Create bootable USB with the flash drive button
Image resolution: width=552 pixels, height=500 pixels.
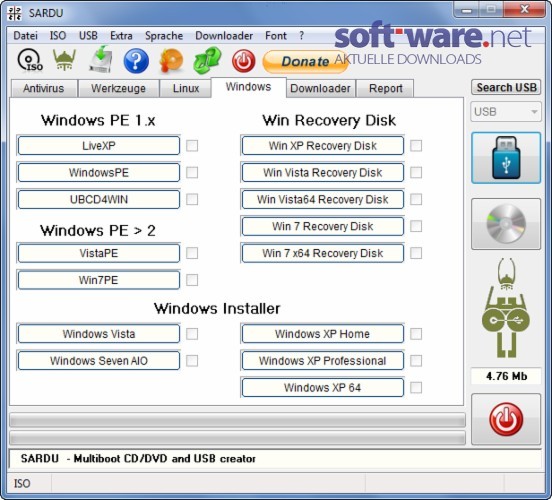coord(506,158)
